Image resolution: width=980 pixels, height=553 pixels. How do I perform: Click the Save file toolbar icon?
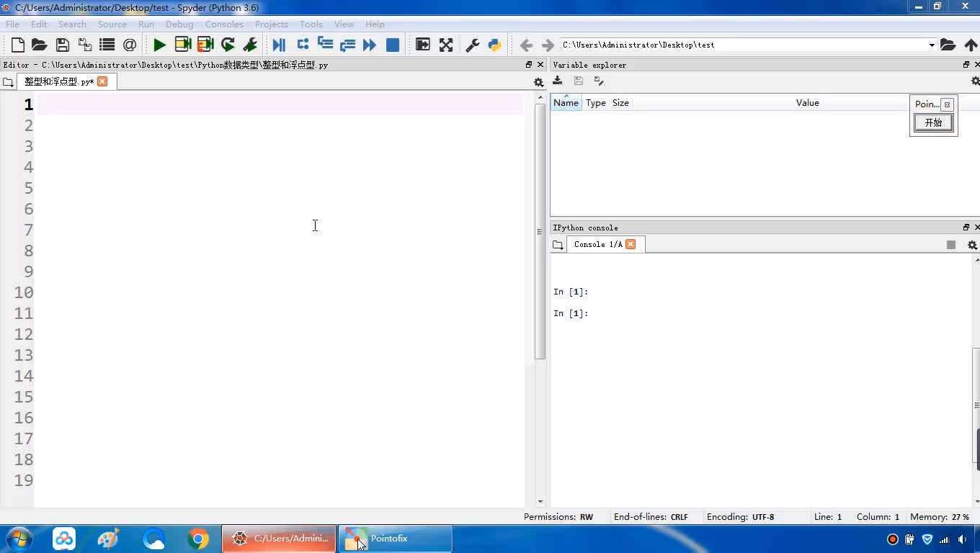(x=63, y=45)
